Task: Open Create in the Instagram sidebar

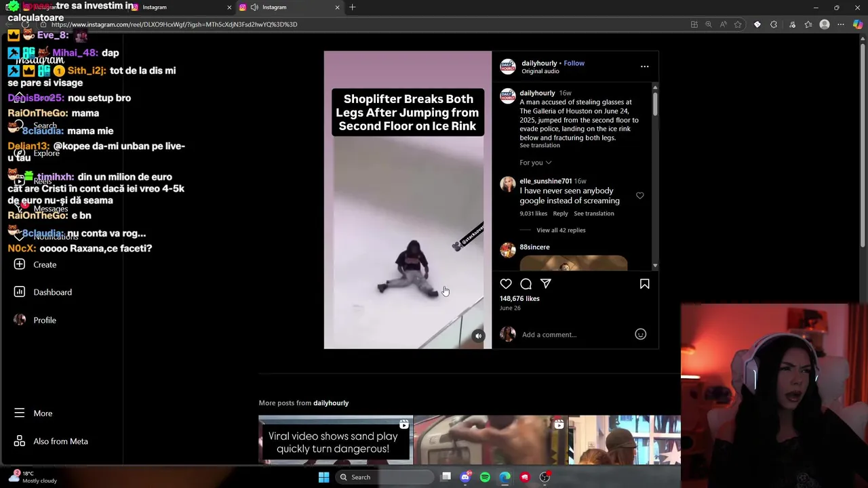Action: pyautogui.click(x=35, y=264)
